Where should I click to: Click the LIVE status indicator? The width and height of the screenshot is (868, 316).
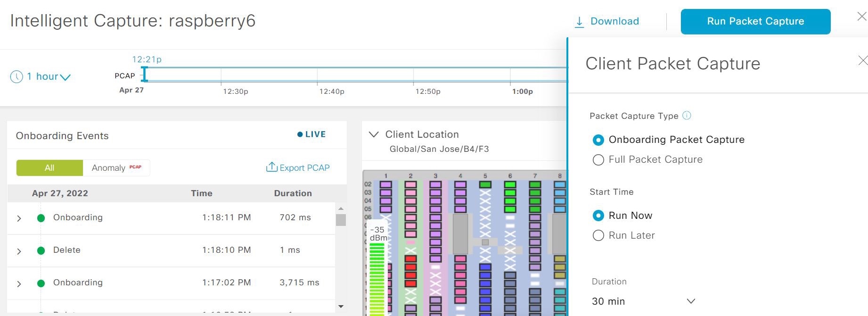coord(311,134)
